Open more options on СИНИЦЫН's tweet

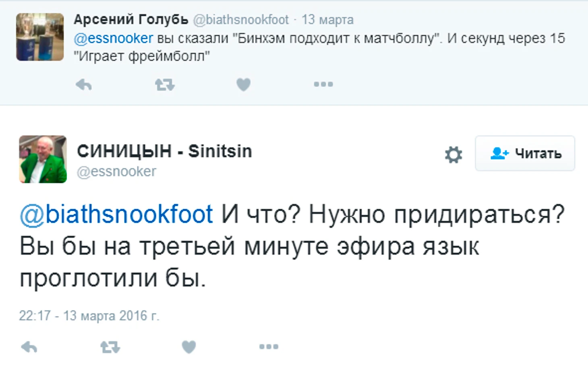269,347
